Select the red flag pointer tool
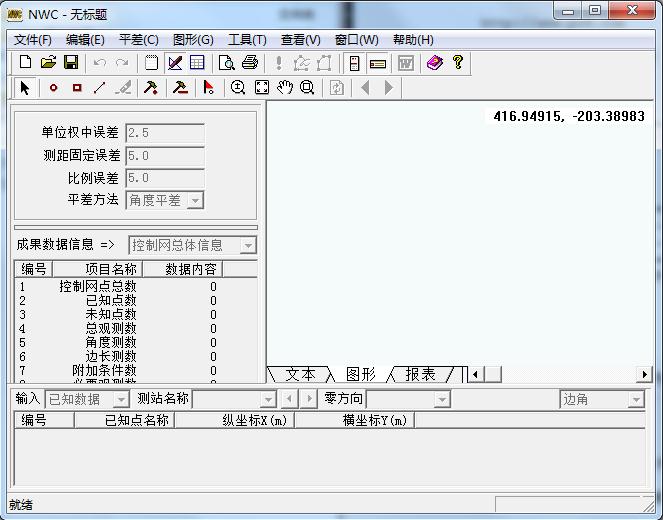This screenshot has width=663, height=520. point(208,88)
